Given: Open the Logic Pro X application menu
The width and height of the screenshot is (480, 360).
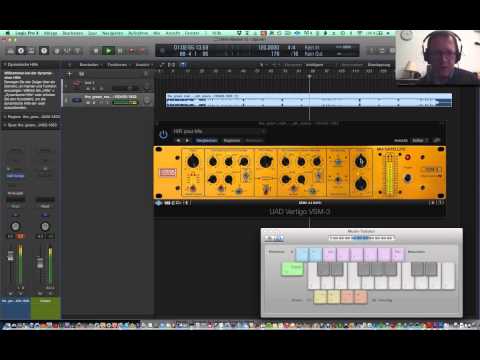Looking at the screenshot, I should click(x=27, y=33).
